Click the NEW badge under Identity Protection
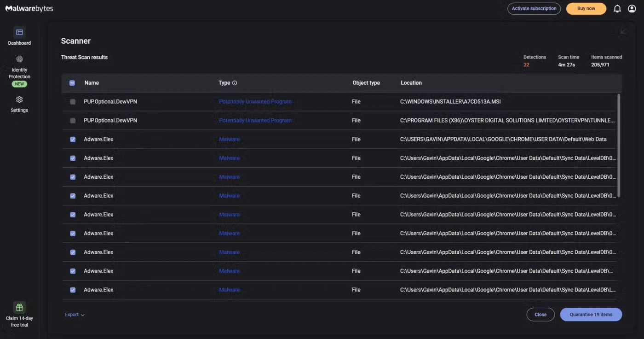Screen dimensions: 644x339 coord(19,84)
